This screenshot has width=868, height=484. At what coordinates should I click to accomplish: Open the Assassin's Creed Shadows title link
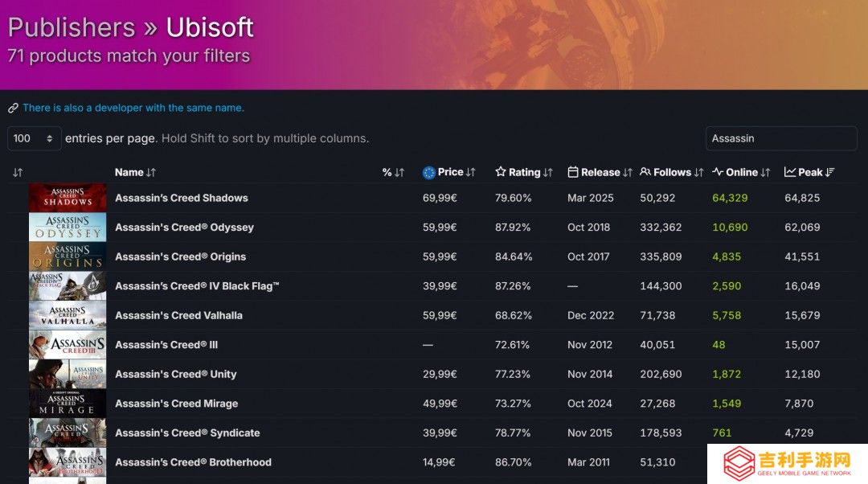(x=182, y=198)
